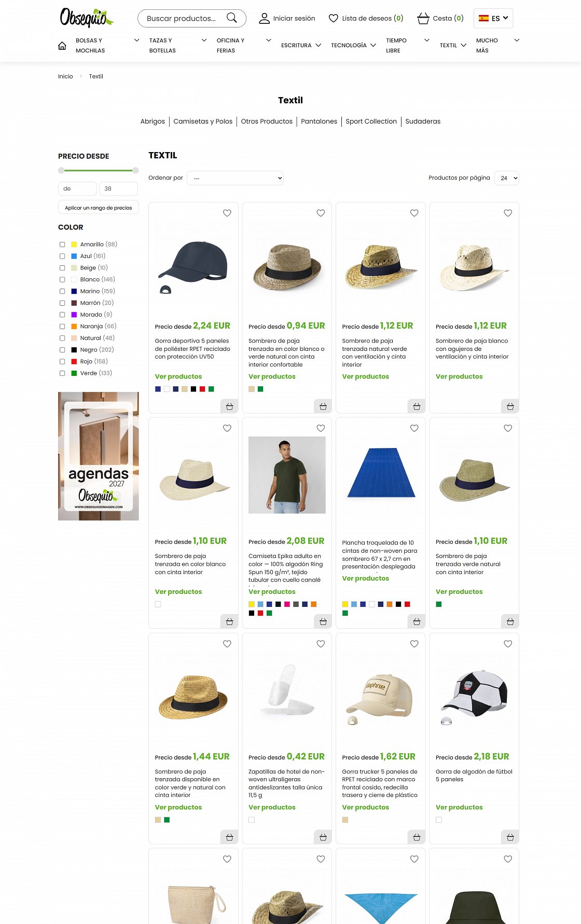Favorite the Zapatillas de hotel product

click(321, 644)
